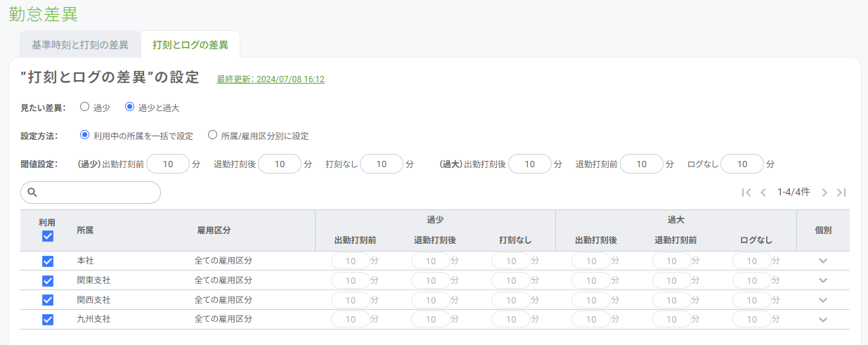Viewport: 868px width, 345px height.
Task: Uncheck the 関西支社 row checkbox
Action: pyautogui.click(x=48, y=300)
